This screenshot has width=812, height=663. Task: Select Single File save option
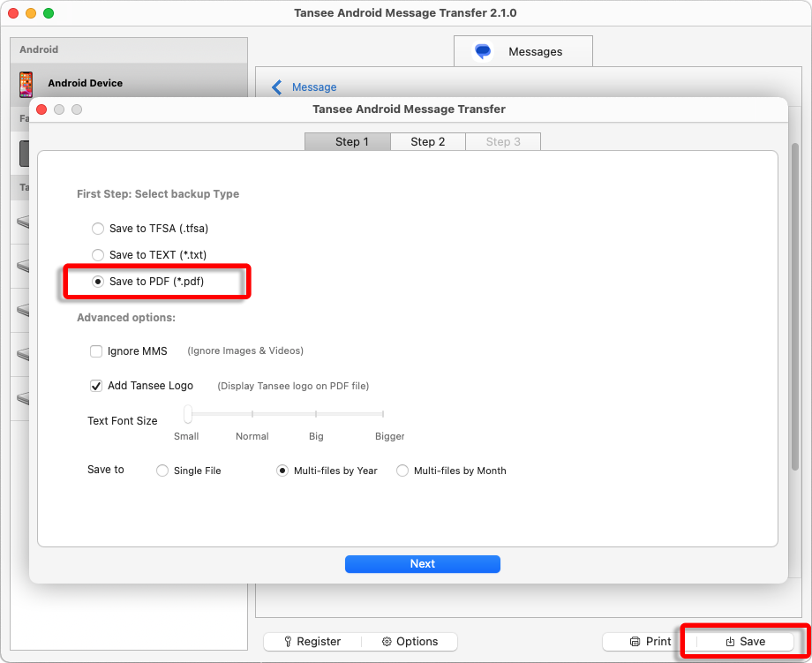pos(162,471)
